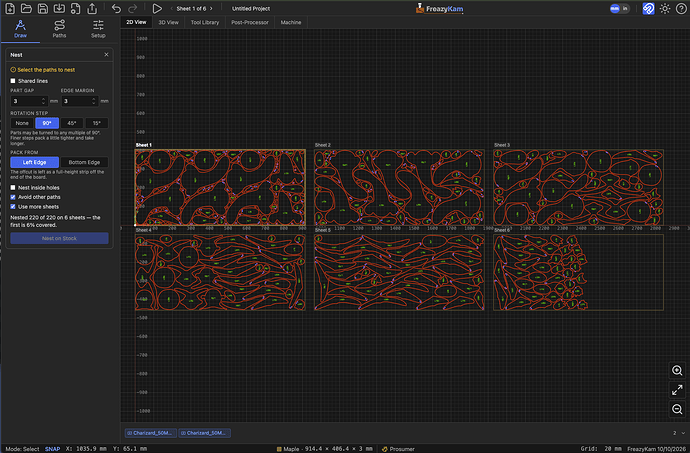Set rotation step to 15°

pyautogui.click(x=97, y=123)
